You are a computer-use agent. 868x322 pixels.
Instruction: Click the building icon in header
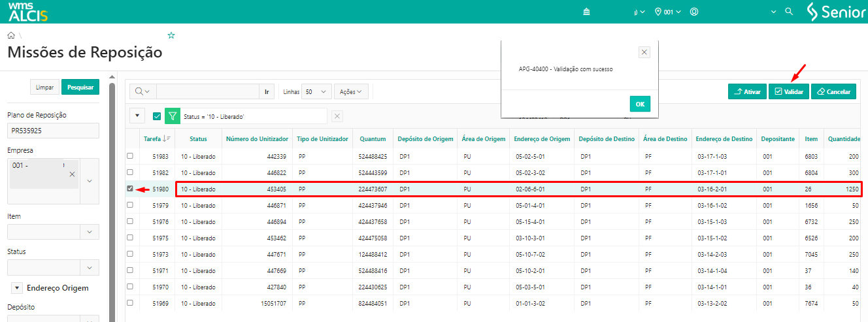[x=586, y=12]
